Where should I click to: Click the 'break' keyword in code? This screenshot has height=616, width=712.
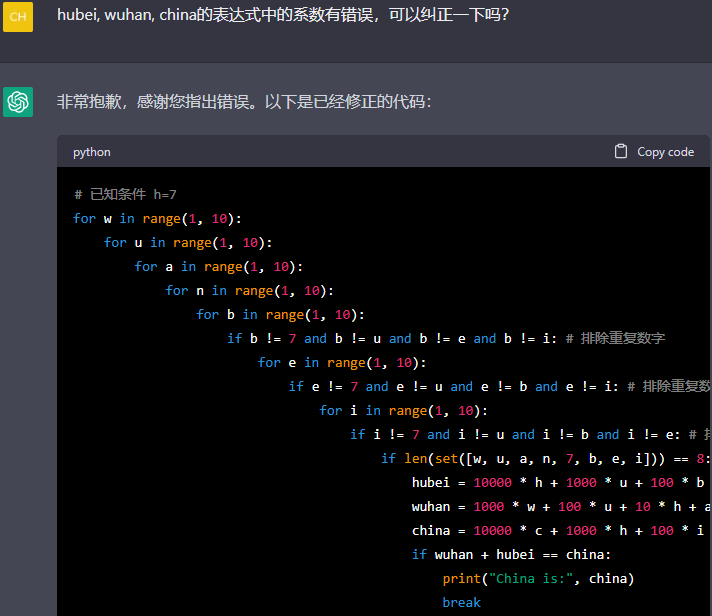(461, 603)
